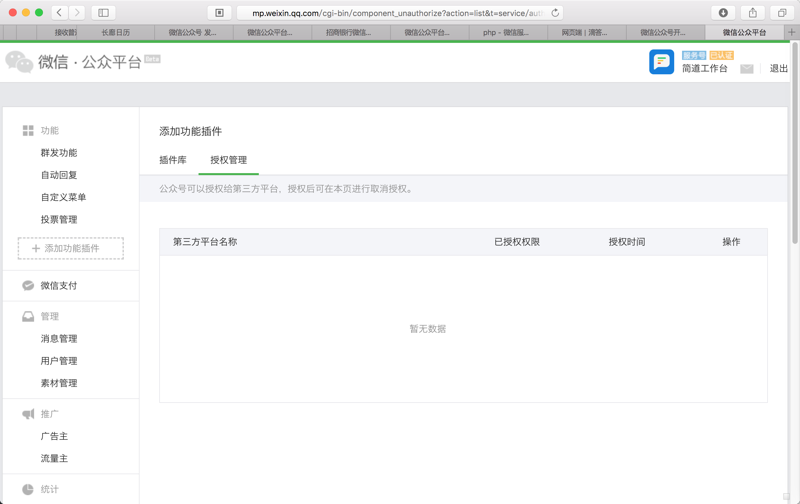Click the 已认证 badge
This screenshot has height=504, width=800.
click(721, 55)
